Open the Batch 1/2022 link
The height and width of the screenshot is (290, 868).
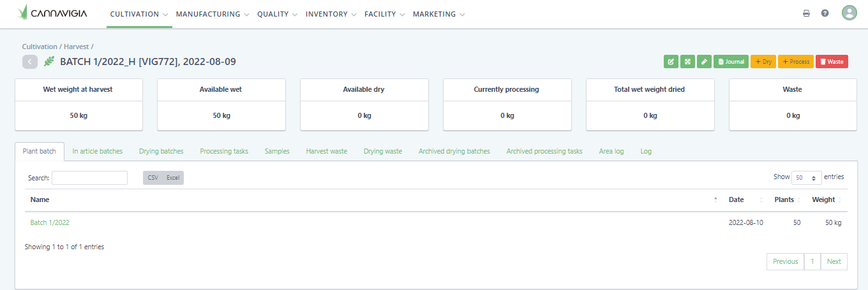point(50,222)
